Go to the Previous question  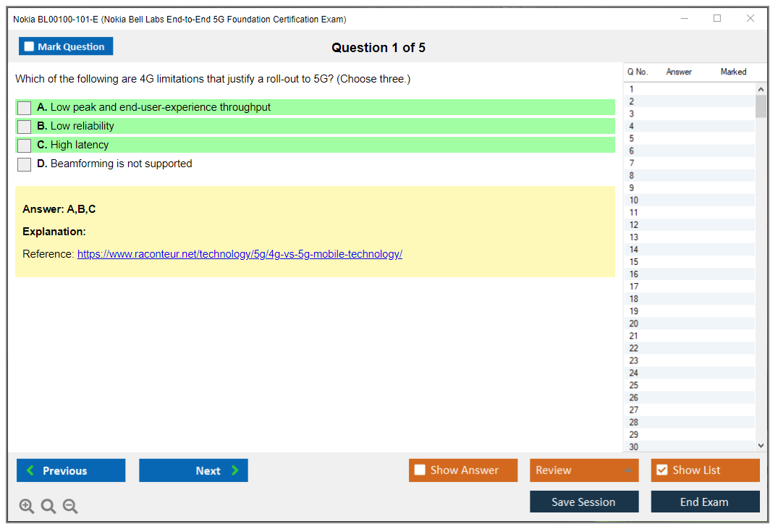point(71,470)
